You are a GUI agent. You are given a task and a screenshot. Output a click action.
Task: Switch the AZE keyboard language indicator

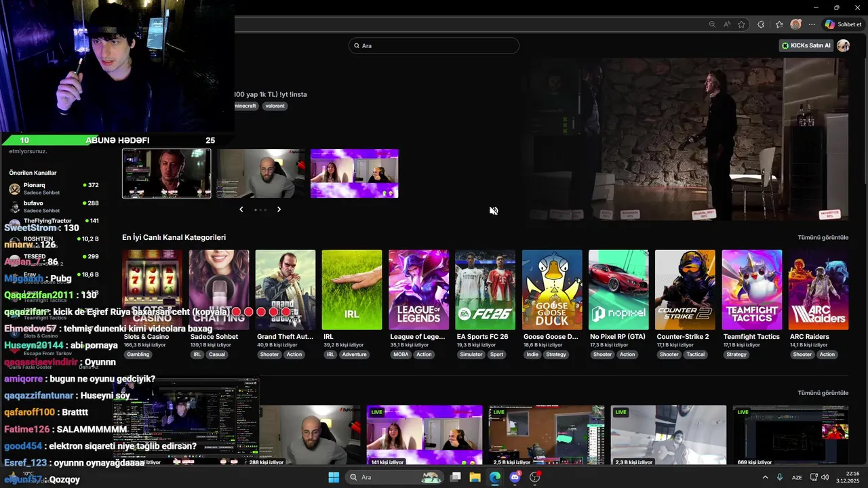798,477
